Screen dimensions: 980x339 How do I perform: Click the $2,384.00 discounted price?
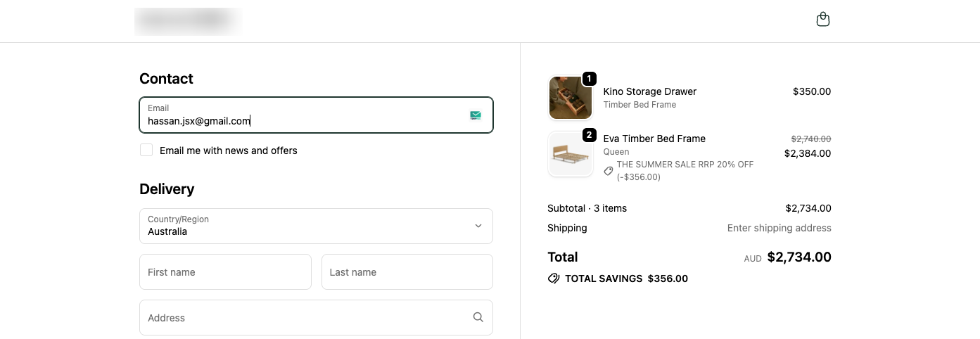tap(808, 153)
